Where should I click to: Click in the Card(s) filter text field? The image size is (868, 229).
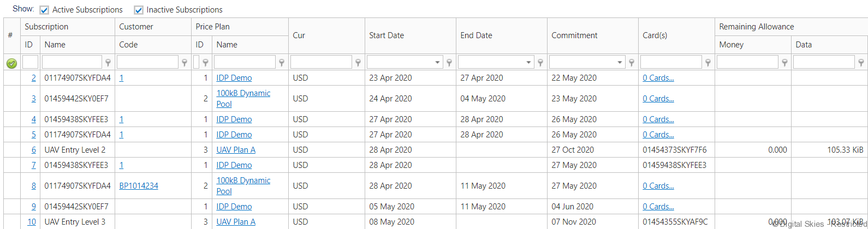[x=671, y=62]
